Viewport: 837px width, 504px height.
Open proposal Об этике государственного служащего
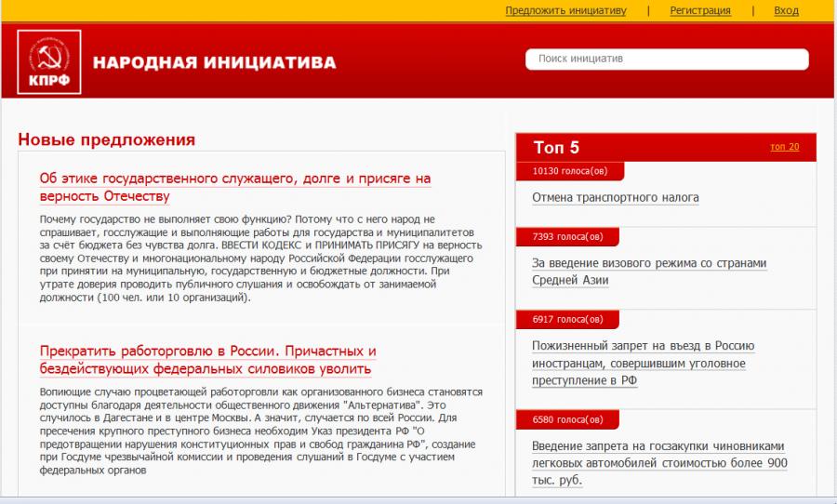pyautogui.click(x=234, y=187)
